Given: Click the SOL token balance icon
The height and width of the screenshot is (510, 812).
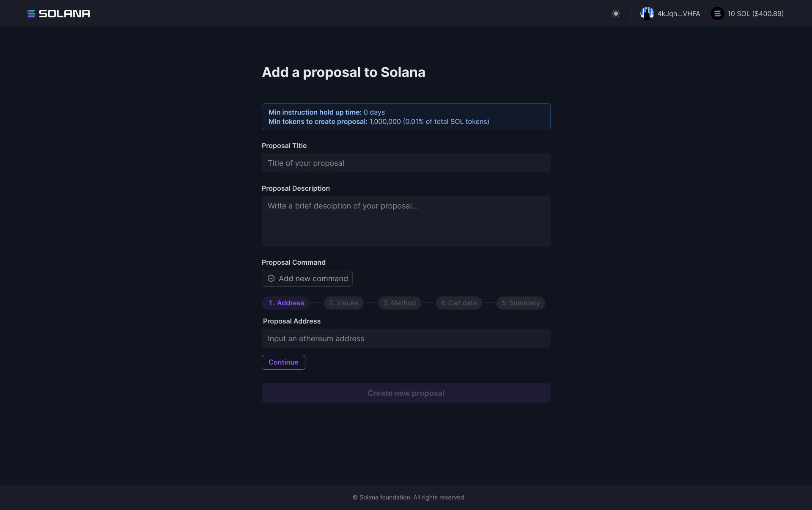Looking at the screenshot, I should 717,14.
